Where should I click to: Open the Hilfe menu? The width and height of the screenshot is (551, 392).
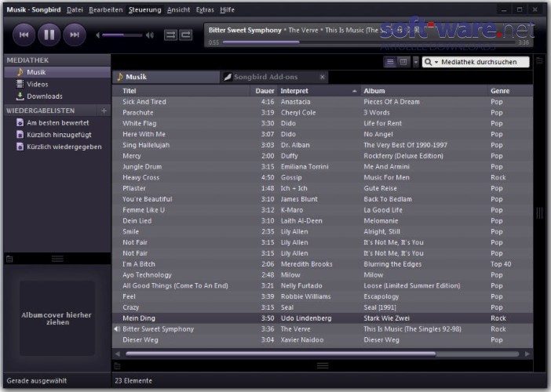[x=228, y=10]
